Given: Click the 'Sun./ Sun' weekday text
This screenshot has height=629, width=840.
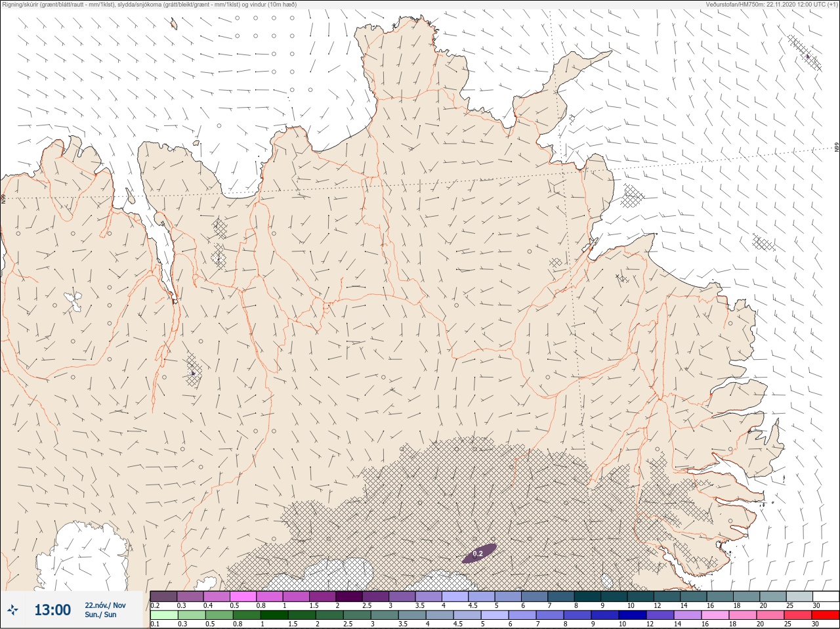Looking at the screenshot, I should (x=100, y=615).
